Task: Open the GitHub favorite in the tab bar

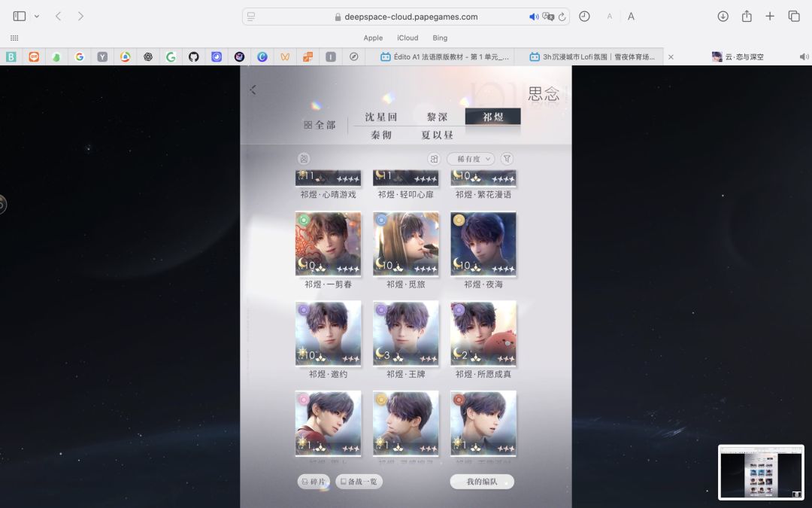Action: [x=194, y=57]
